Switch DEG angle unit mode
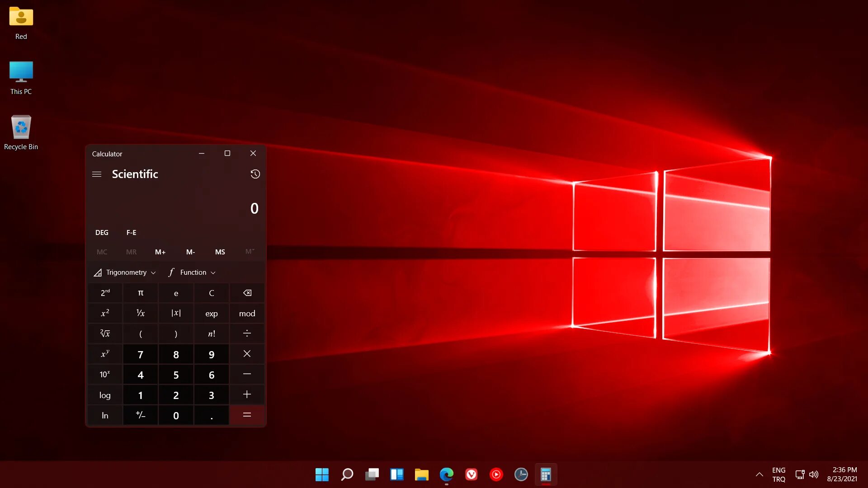 pyautogui.click(x=102, y=232)
